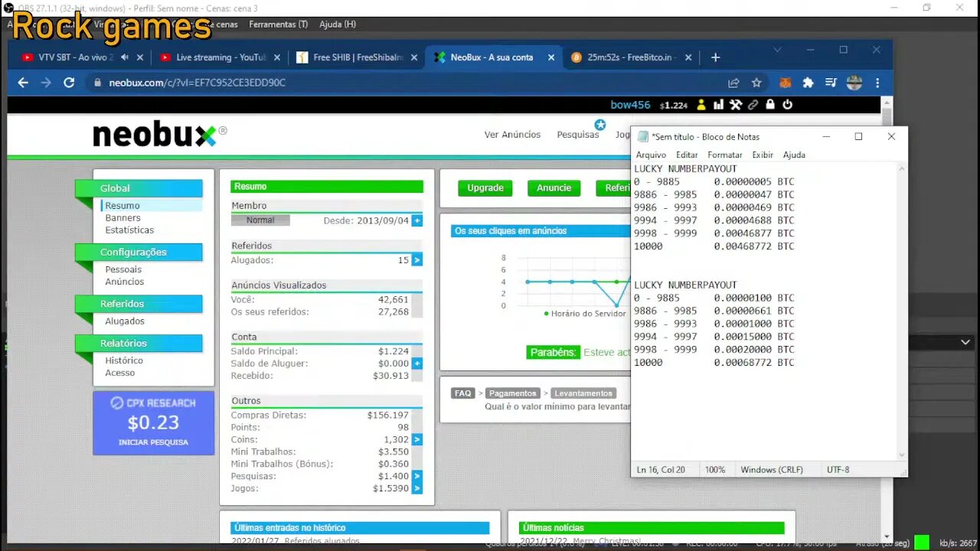Click the neobux.com address bar
This screenshot has width=980, height=551.
click(413, 83)
